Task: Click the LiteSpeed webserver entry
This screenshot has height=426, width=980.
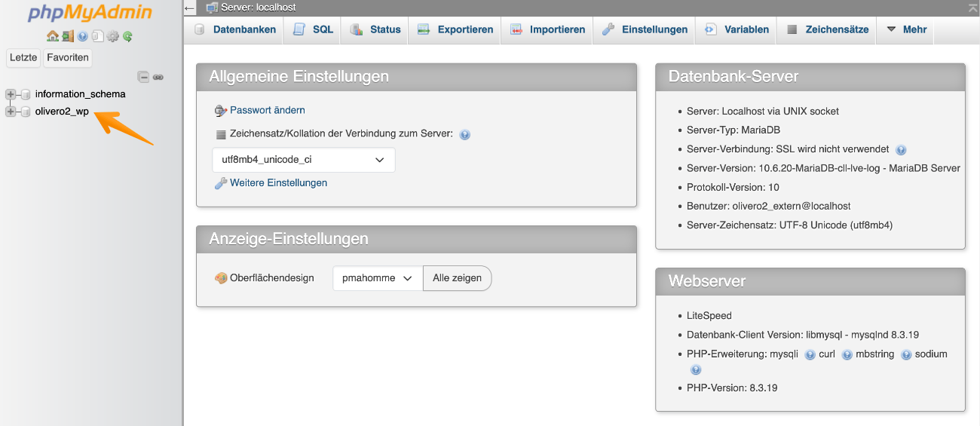Action: coord(709,315)
